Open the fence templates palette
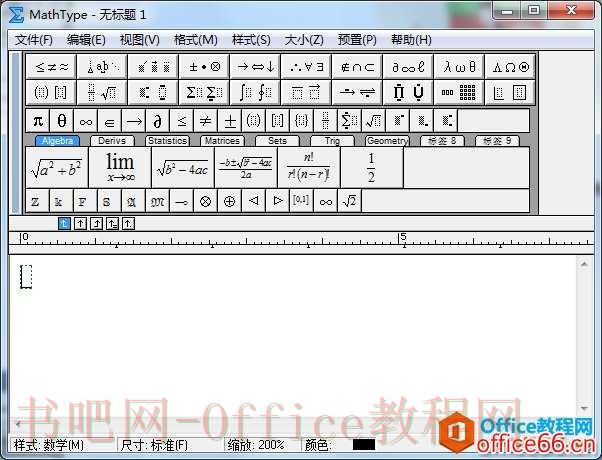 point(51,92)
